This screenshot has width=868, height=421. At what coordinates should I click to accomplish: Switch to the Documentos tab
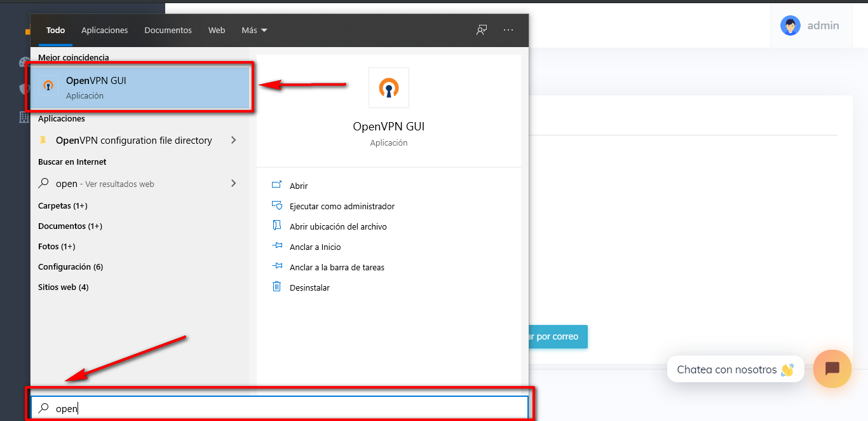point(168,30)
